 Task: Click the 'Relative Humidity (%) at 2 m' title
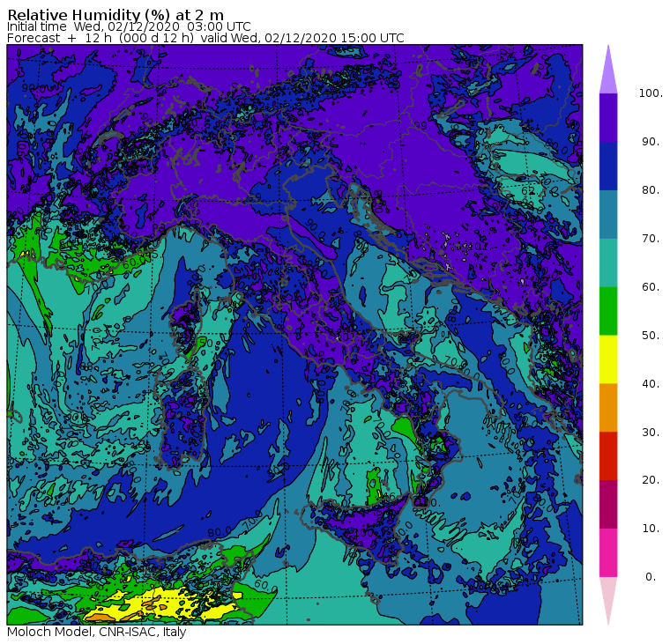115,14
